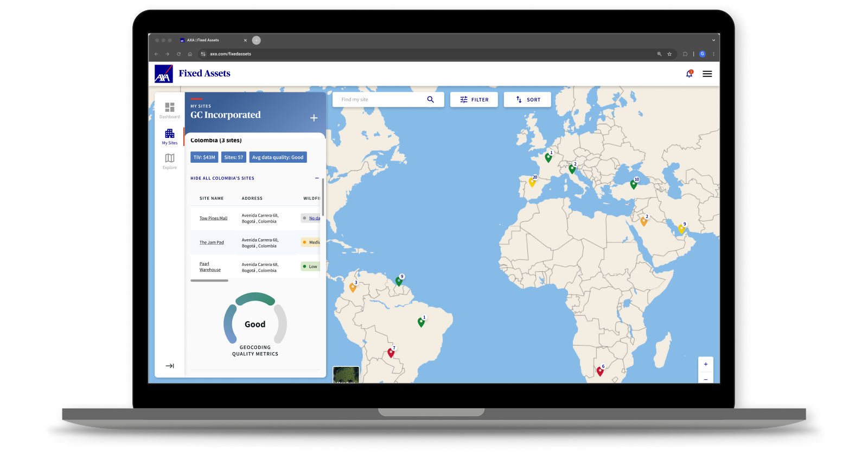868x452 pixels.
Task: Collapse Hide All Colombia's Sites section
Action: 317,178
